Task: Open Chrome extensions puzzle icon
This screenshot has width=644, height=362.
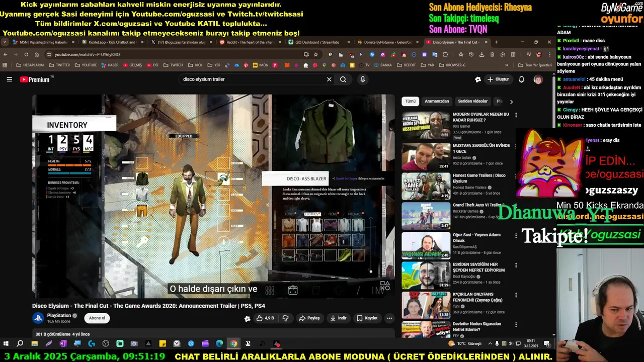Action: pyautogui.click(x=445, y=54)
